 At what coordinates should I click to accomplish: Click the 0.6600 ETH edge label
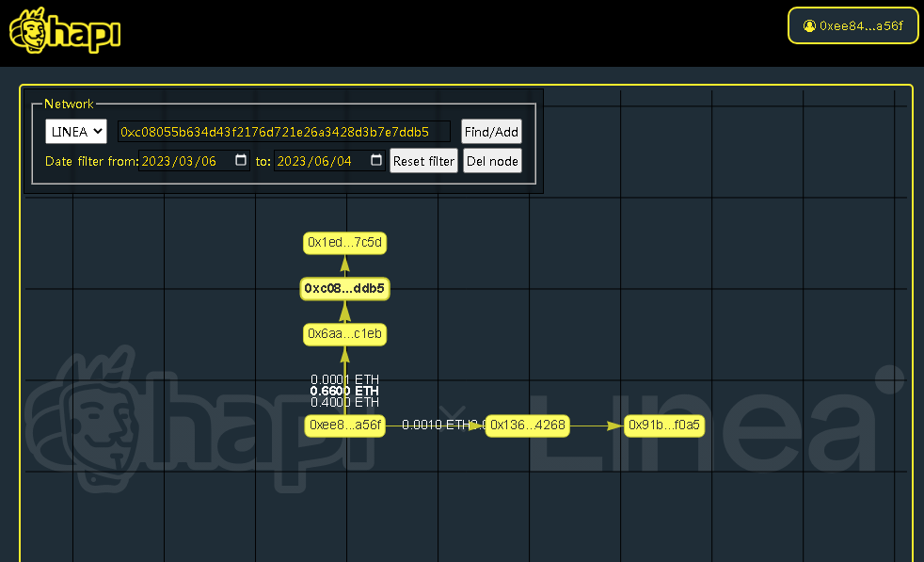pos(344,391)
